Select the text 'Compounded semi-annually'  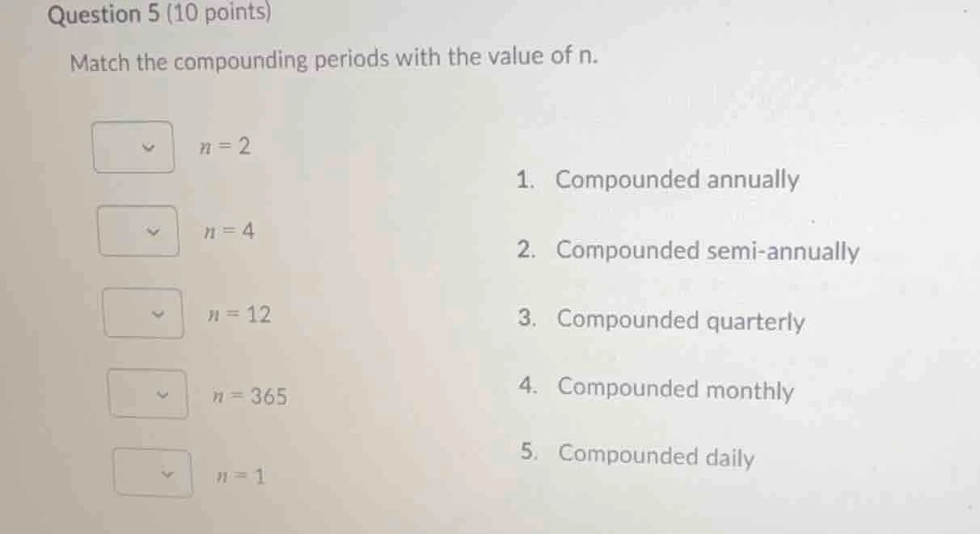[x=708, y=251]
